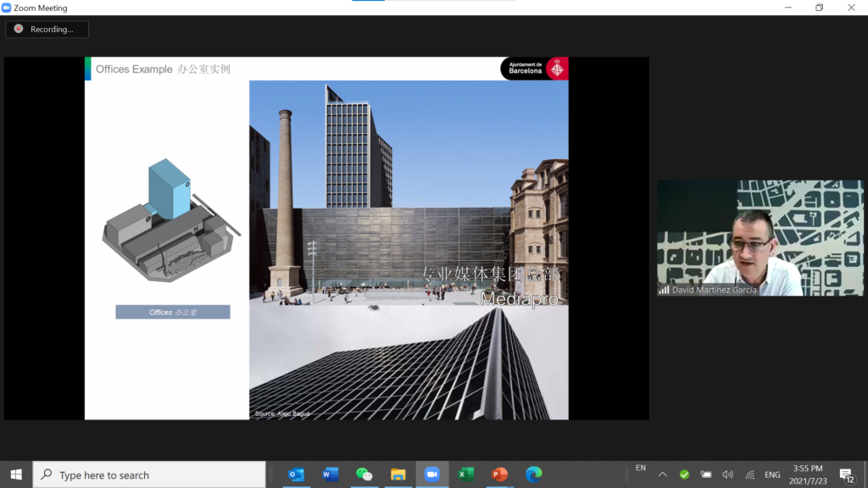Launch Microsoft Edge from the taskbar
Screen dimensions: 868x488
[x=533, y=474]
